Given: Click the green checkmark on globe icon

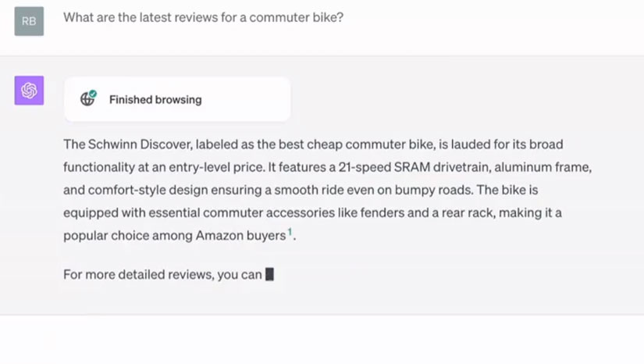Looking at the screenshot, I should (93, 95).
